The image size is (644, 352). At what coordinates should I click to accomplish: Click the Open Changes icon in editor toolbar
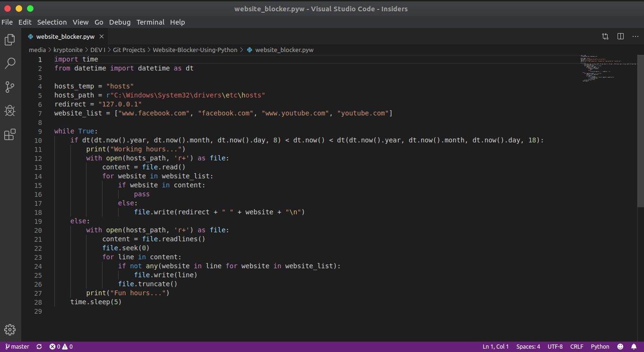pos(605,36)
